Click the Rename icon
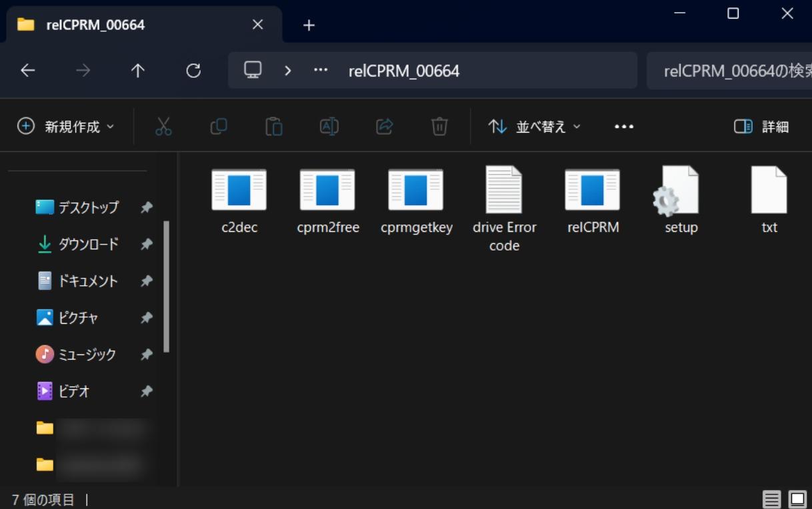This screenshot has height=509, width=812. click(x=329, y=127)
